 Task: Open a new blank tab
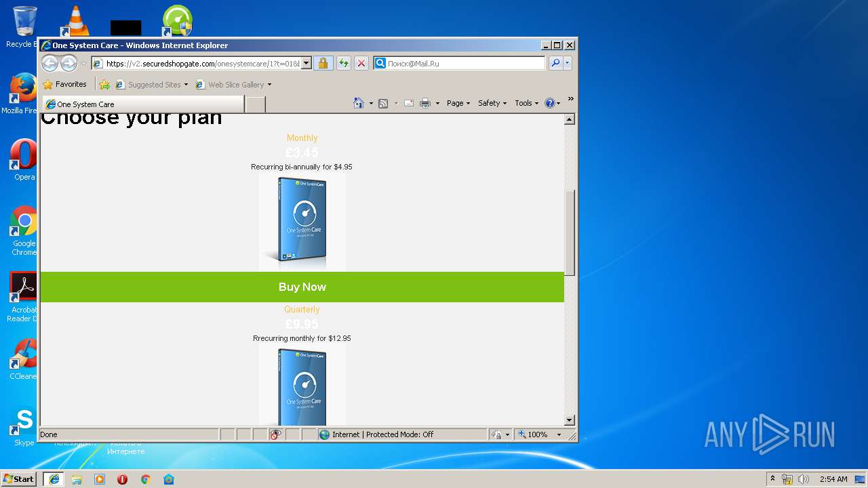click(255, 104)
